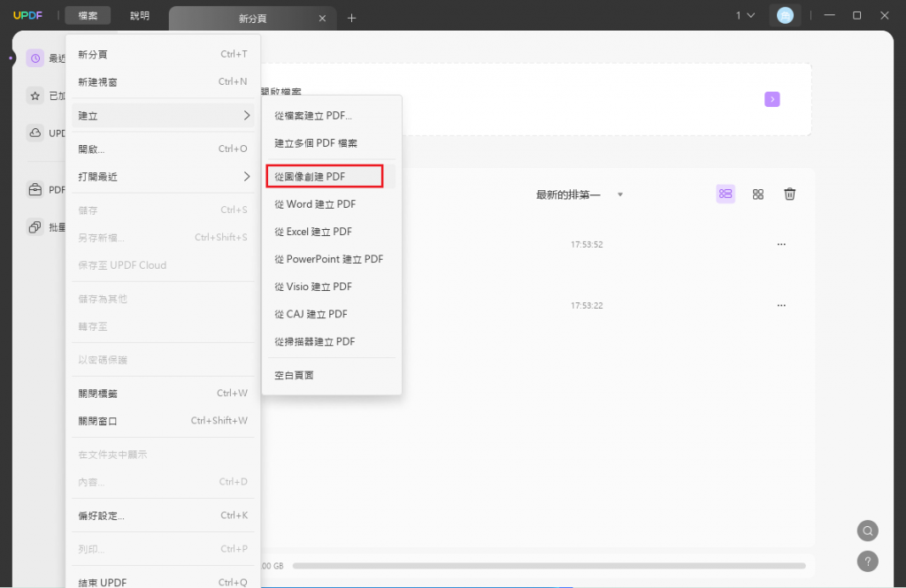Add a new tab with plus icon

pos(351,18)
